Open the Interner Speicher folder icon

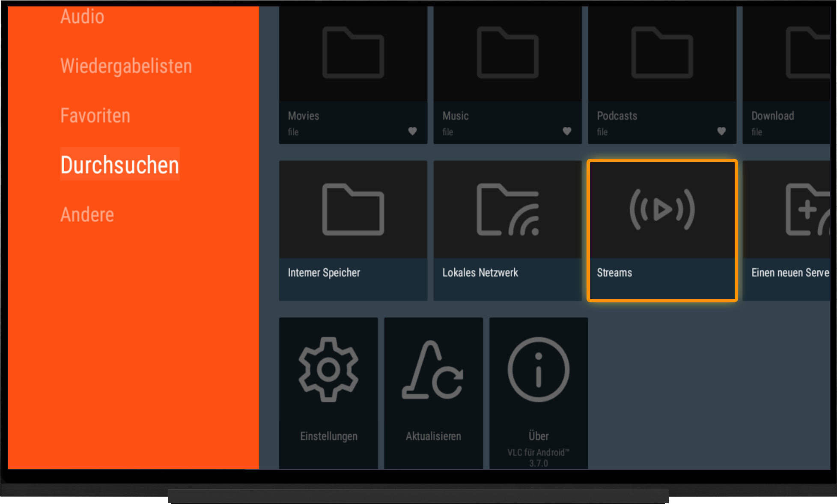pos(353,209)
